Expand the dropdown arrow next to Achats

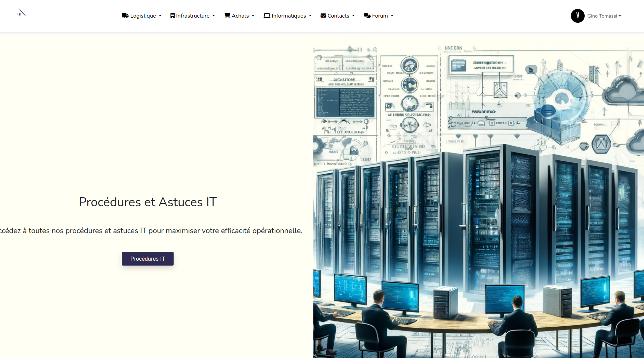(x=253, y=16)
